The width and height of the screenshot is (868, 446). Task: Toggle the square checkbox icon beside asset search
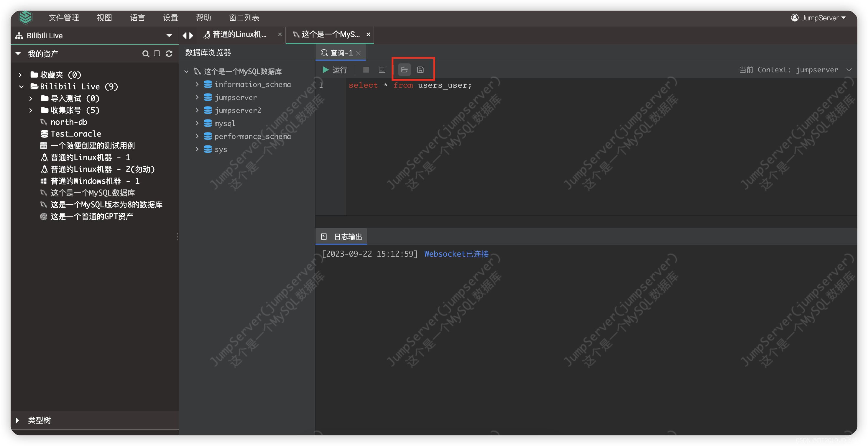pyautogui.click(x=157, y=54)
